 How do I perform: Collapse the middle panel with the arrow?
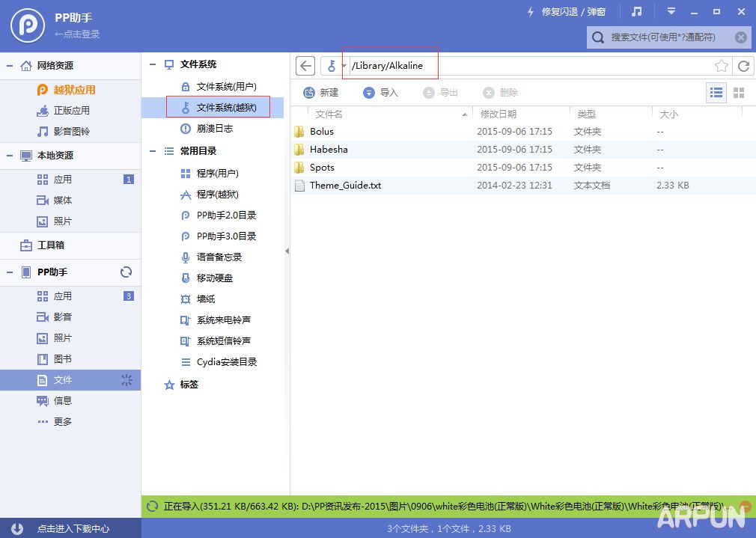click(286, 252)
